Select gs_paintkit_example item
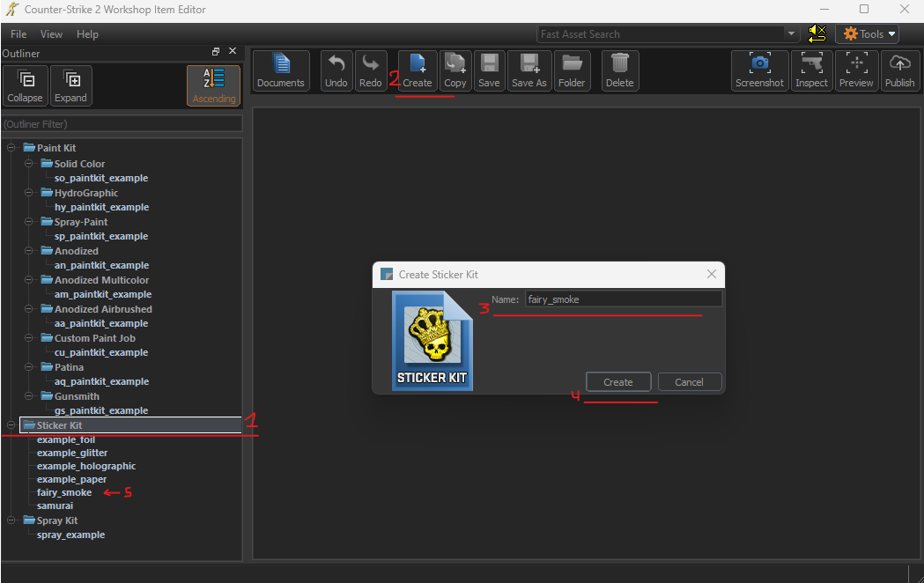Image resolution: width=924 pixels, height=583 pixels. click(x=101, y=410)
